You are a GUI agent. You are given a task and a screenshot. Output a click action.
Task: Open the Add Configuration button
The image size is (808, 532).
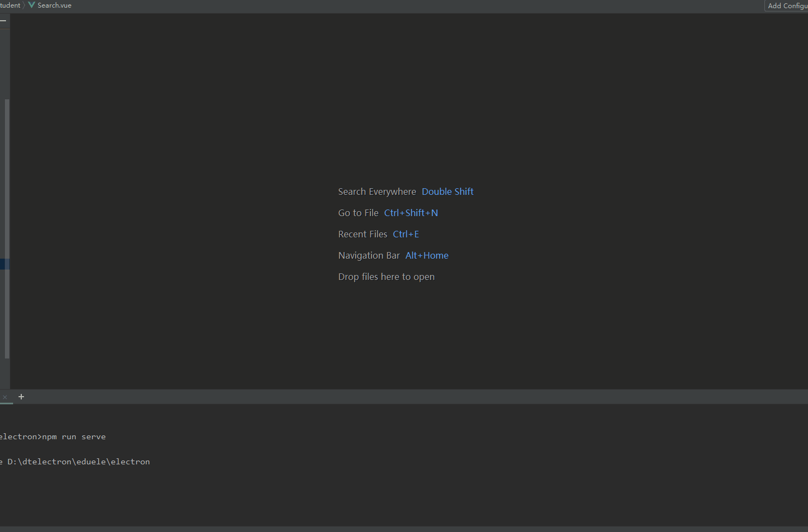point(787,5)
